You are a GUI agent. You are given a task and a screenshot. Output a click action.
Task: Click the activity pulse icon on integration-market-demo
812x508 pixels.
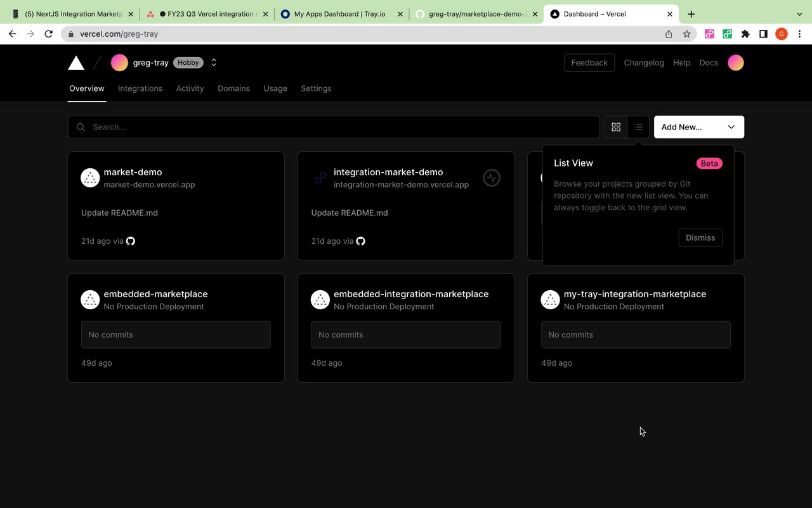(492, 178)
